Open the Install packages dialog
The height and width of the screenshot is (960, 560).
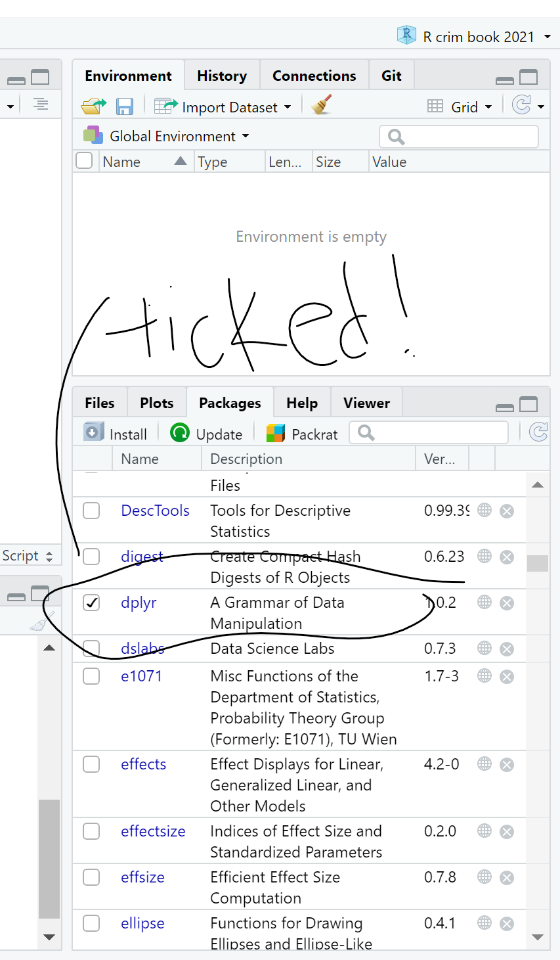pyautogui.click(x=116, y=433)
